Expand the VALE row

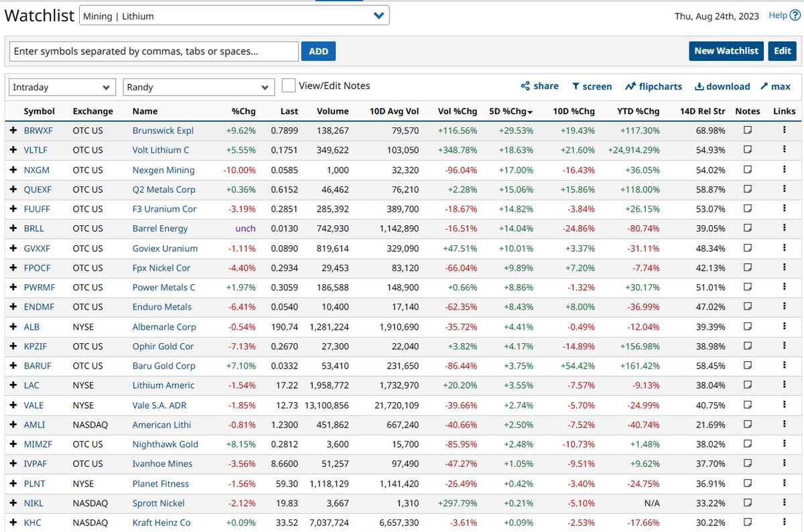coord(13,405)
